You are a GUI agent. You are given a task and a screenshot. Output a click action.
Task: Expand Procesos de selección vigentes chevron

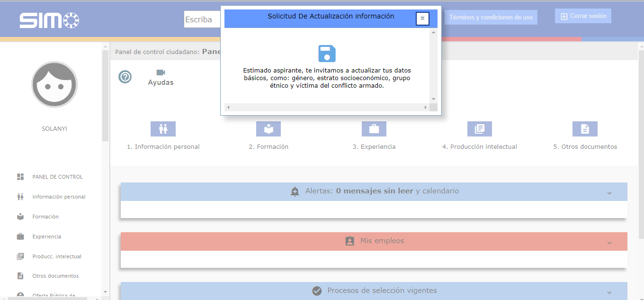click(609, 292)
